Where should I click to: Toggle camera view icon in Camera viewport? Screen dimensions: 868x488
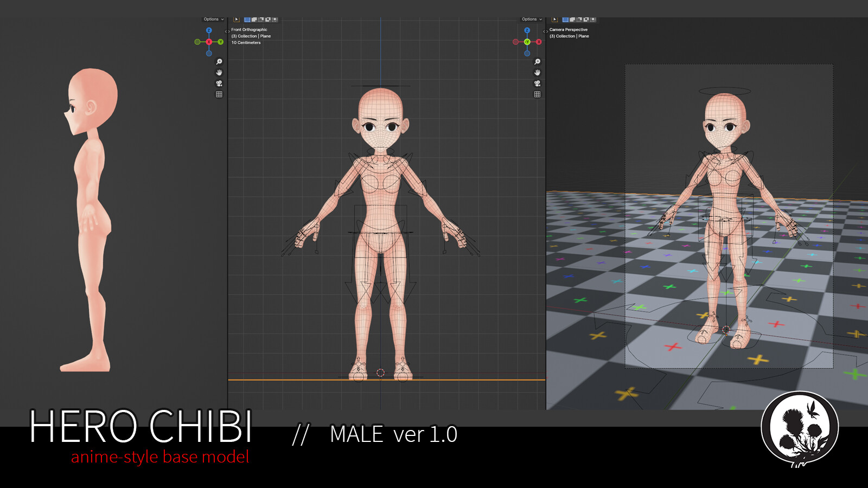(x=538, y=84)
